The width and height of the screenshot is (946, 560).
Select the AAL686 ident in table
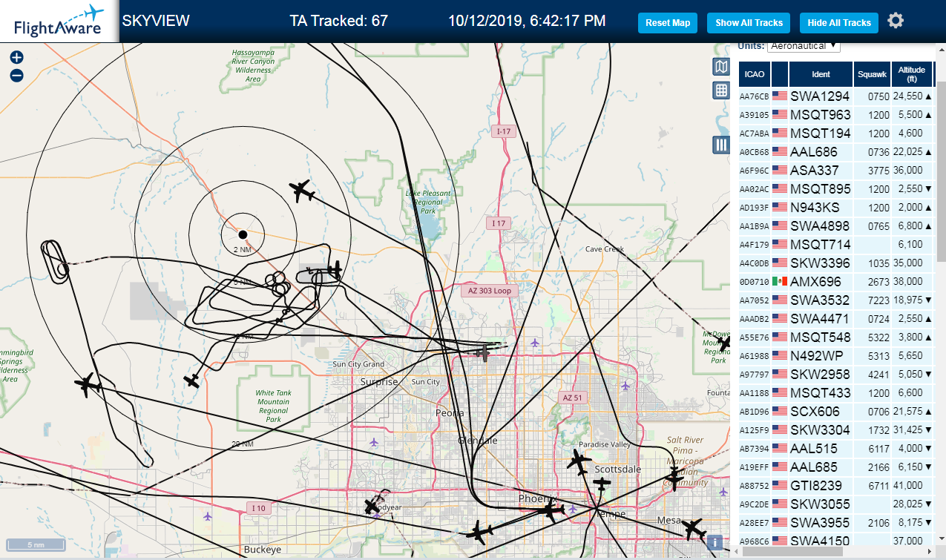(814, 152)
